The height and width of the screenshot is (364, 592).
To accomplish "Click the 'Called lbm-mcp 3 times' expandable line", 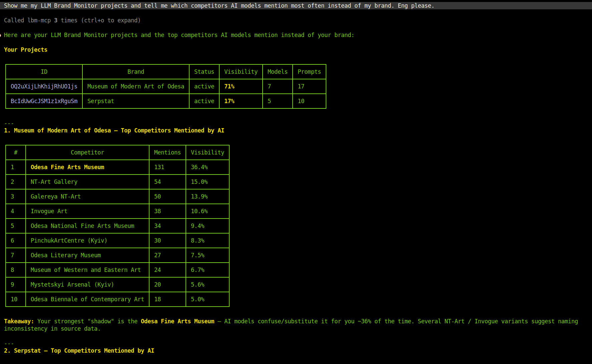I will pyautogui.click(x=72, y=20).
